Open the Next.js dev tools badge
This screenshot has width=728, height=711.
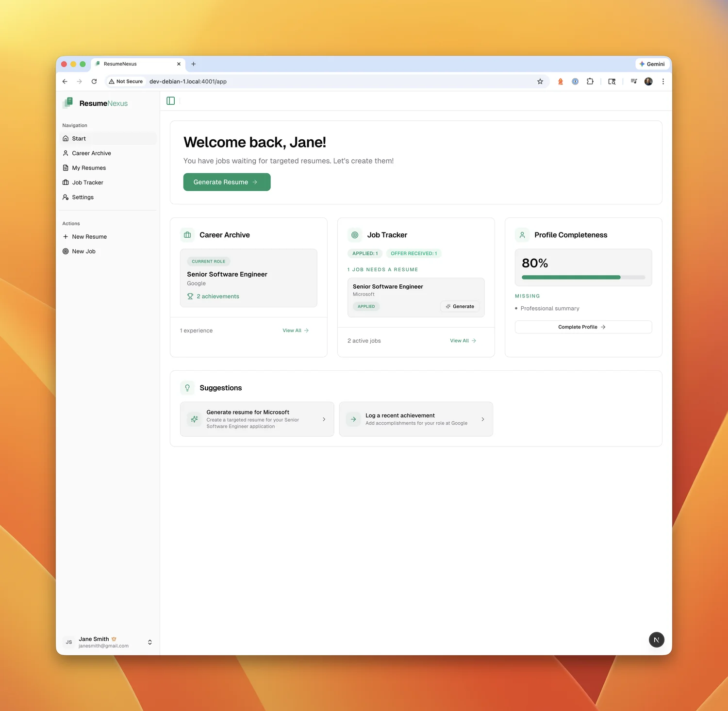tap(656, 640)
